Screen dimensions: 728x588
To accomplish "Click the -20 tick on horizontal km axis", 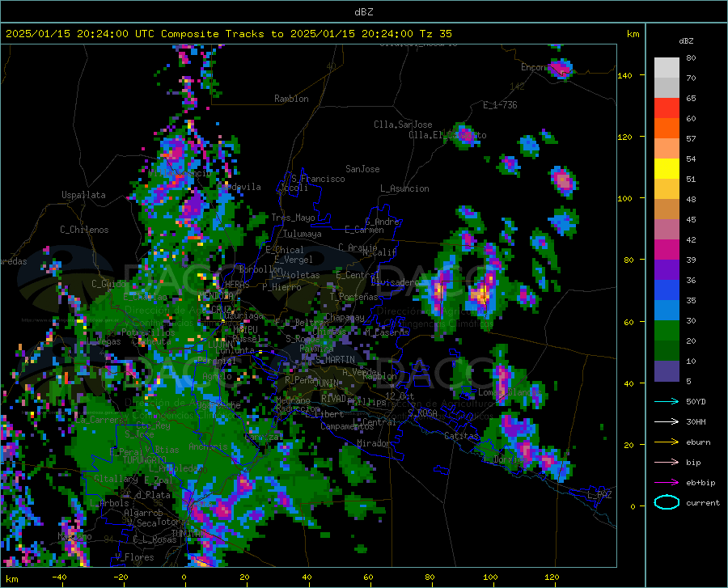I will [x=121, y=577].
